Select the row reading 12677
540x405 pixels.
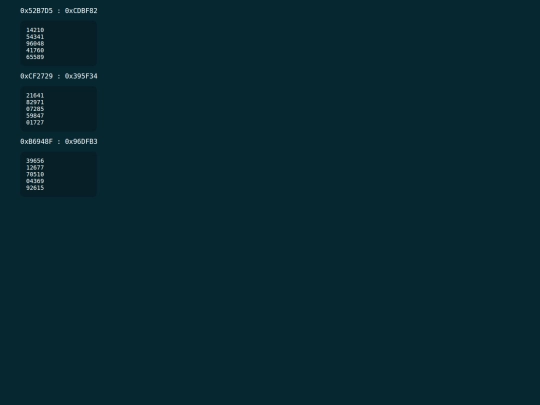click(x=35, y=168)
